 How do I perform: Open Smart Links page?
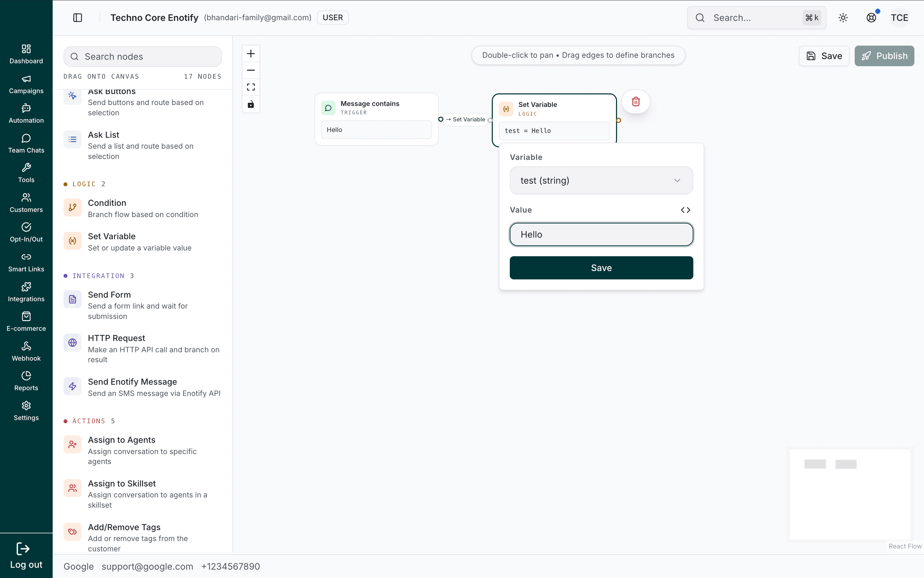pyautogui.click(x=26, y=262)
